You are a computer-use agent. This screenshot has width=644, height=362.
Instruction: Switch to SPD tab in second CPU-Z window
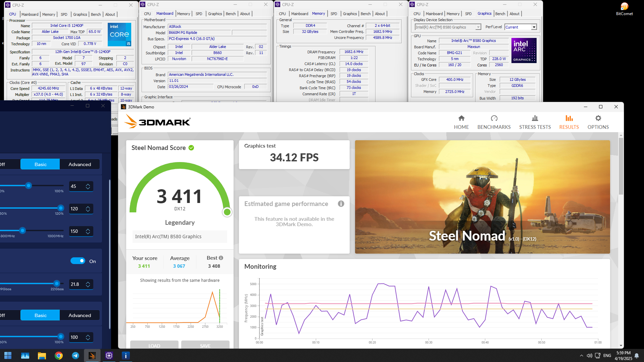point(199,14)
